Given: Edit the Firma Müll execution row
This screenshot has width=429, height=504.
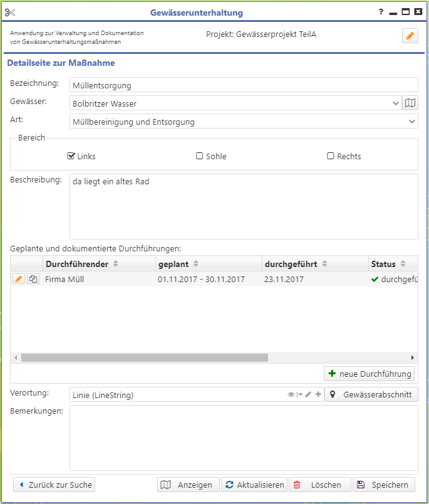Looking at the screenshot, I should pyautogui.click(x=19, y=279).
